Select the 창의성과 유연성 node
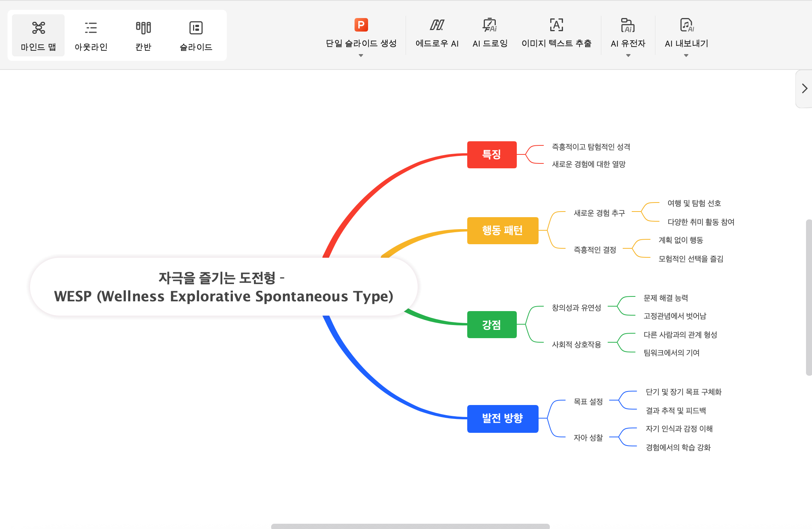This screenshot has height=529, width=812. pos(577,308)
